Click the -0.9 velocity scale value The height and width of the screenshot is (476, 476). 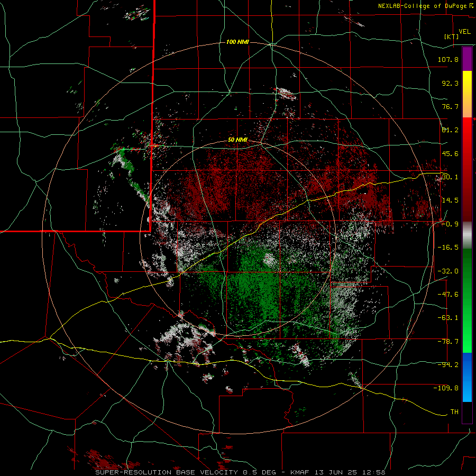(x=450, y=224)
